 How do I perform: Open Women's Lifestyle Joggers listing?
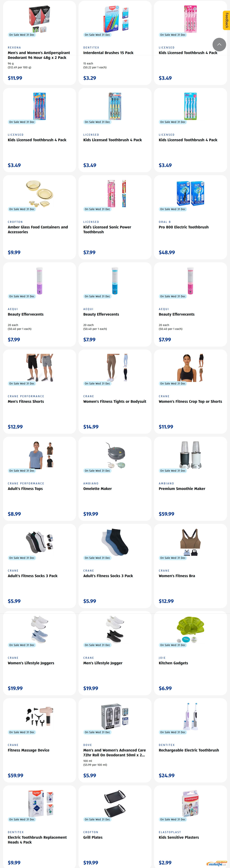[x=31, y=663]
